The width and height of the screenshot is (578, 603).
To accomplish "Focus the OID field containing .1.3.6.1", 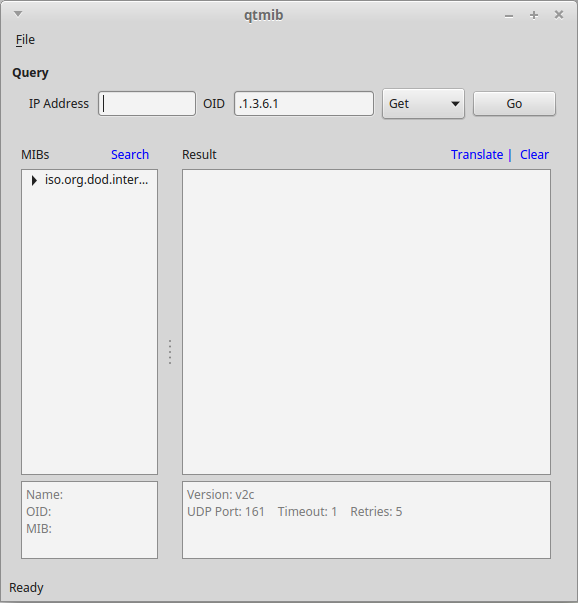I will pos(304,103).
